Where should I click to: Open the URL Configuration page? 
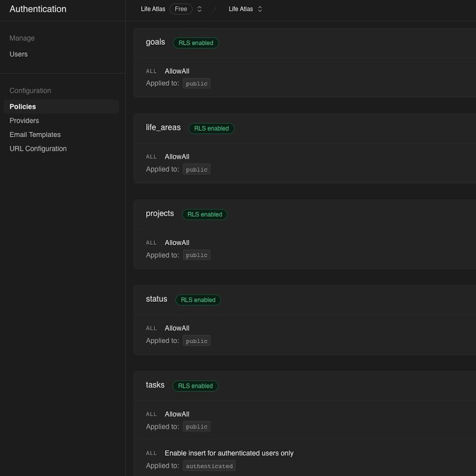click(x=38, y=149)
